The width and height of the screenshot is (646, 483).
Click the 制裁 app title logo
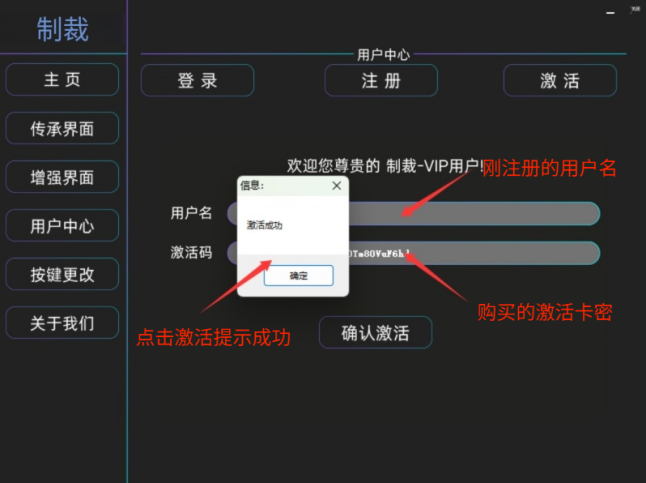63,29
